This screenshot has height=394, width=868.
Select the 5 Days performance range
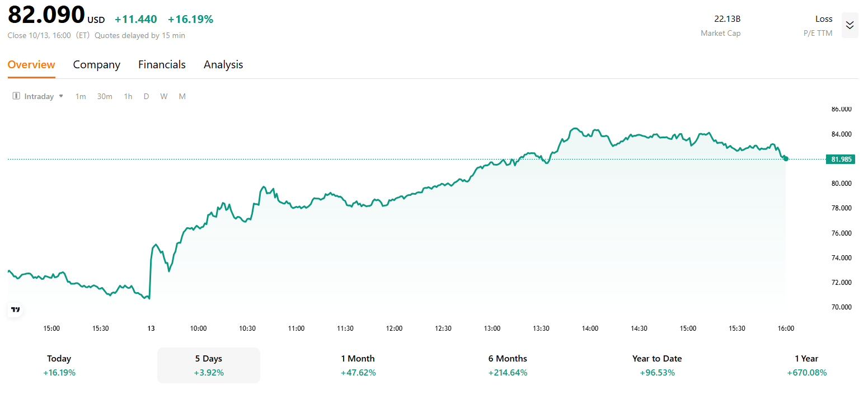[209, 365]
